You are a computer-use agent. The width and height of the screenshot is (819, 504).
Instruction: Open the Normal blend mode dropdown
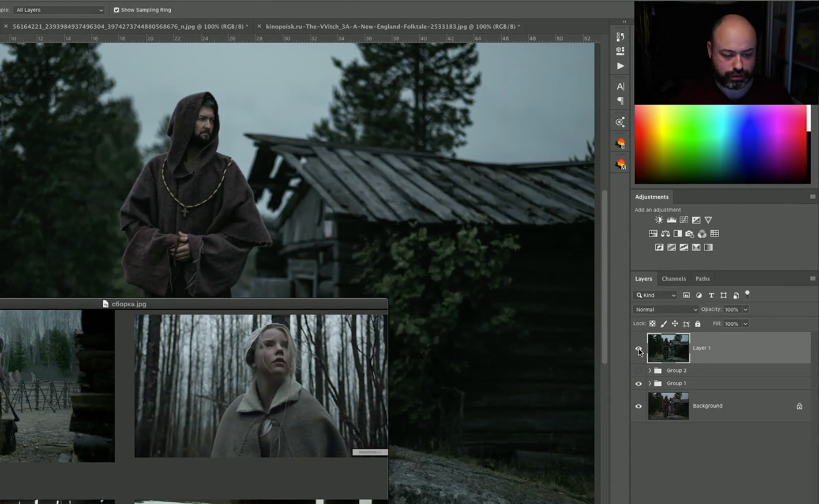click(x=666, y=310)
